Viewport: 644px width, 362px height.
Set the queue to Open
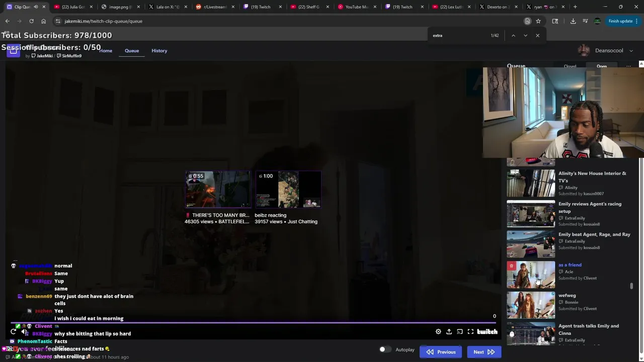click(602, 66)
